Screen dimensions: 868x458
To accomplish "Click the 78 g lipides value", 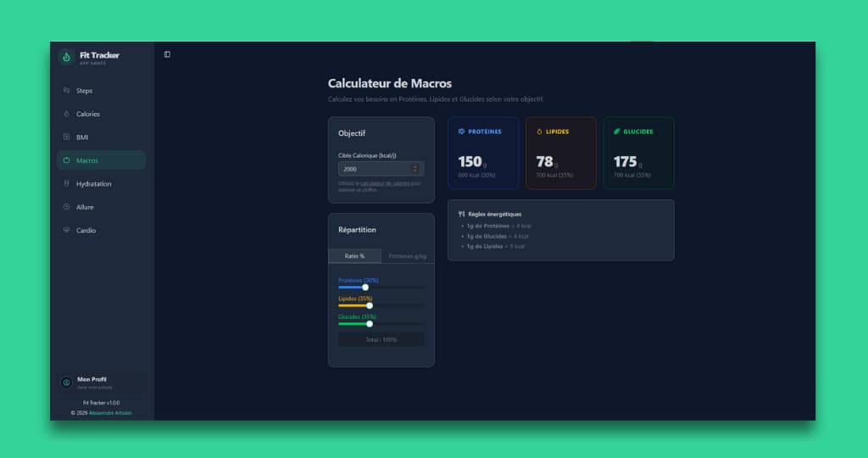I will pos(547,162).
